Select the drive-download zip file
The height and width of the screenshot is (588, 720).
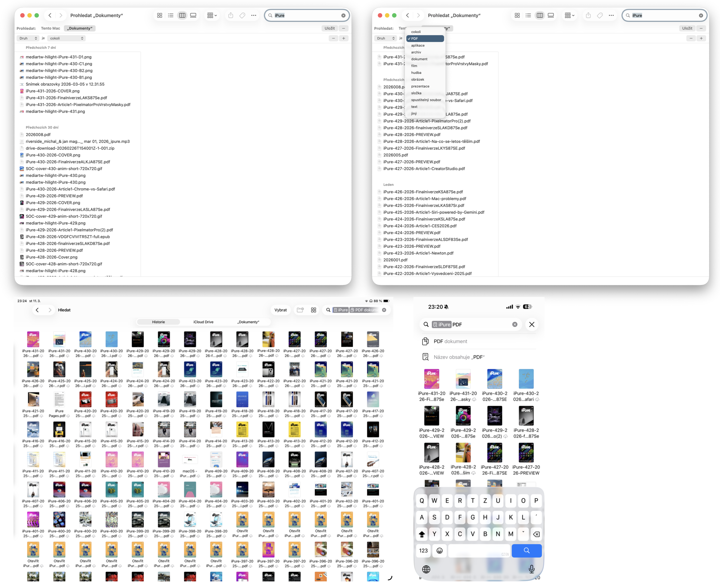pos(70,148)
